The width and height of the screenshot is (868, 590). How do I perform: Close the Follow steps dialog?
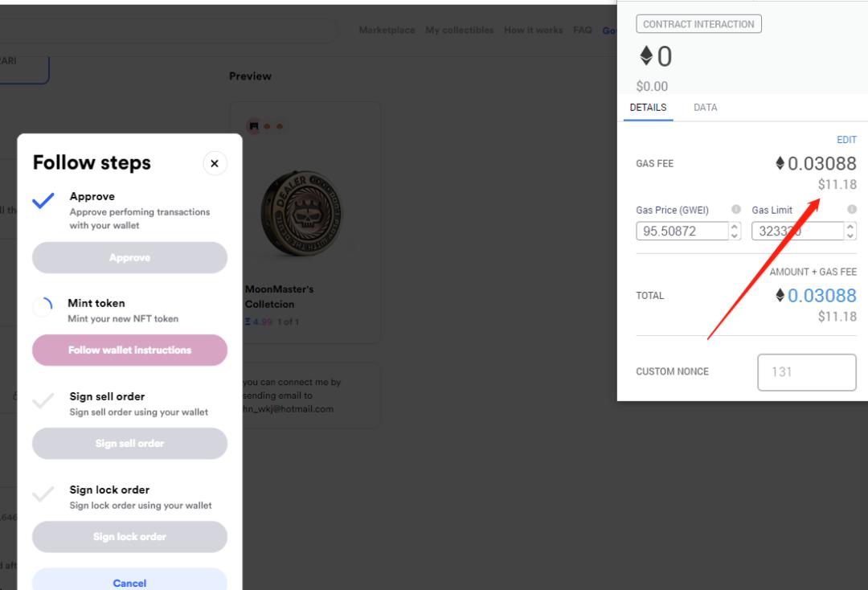pyautogui.click(x=214, y=163)
